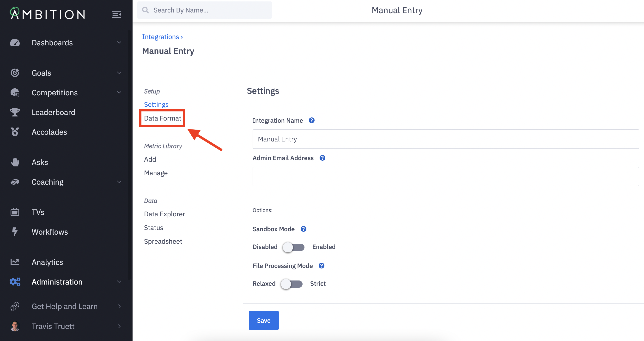Open the Integration Name help tooltip icon

click(311, 121)
